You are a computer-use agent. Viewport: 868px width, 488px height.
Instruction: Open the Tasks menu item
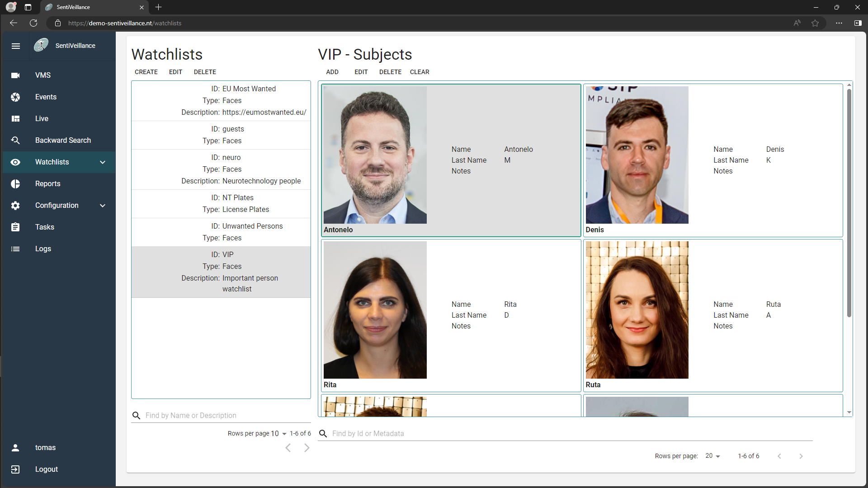pyautogui.click(x=59, y=227)
